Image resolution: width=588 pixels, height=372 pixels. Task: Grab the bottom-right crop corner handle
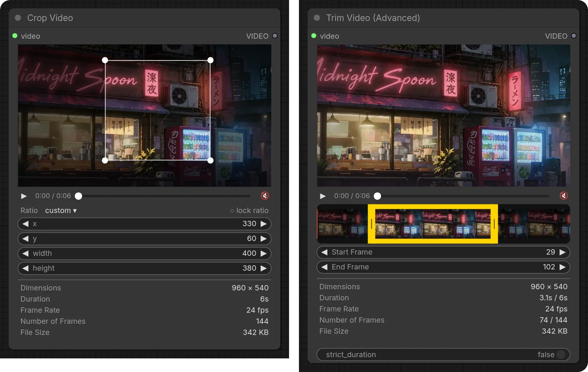pos(210,160)
